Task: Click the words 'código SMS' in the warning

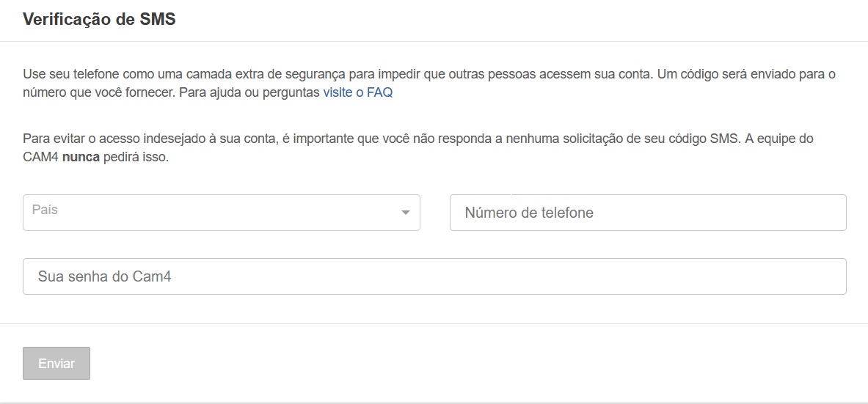Action: click(703, 139)
